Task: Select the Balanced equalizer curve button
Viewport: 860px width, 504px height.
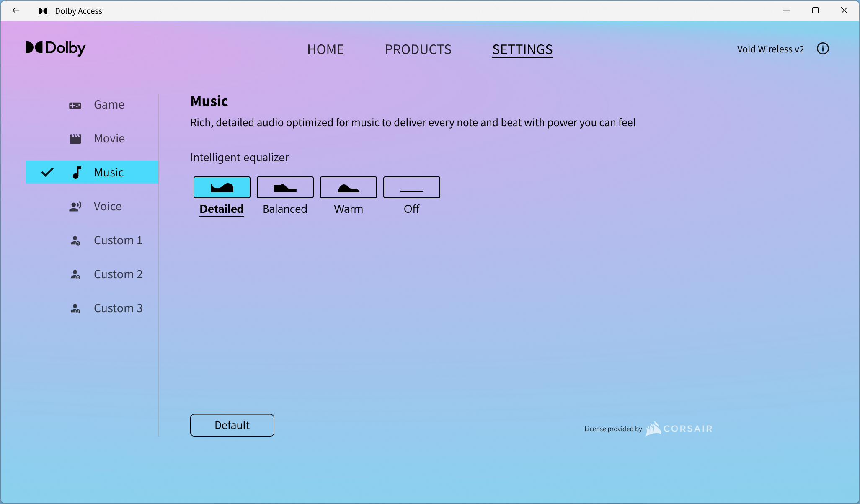Action: 285,187
